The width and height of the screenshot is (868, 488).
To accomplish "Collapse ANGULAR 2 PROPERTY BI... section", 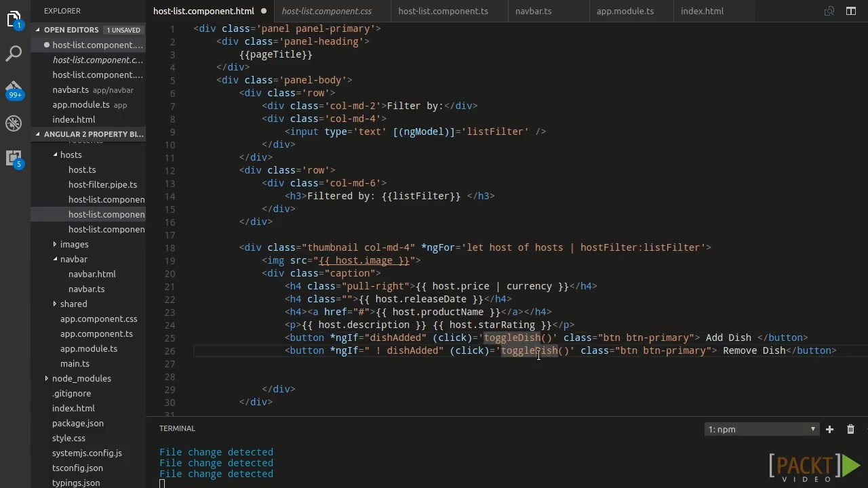I will (x=88, y=134).
